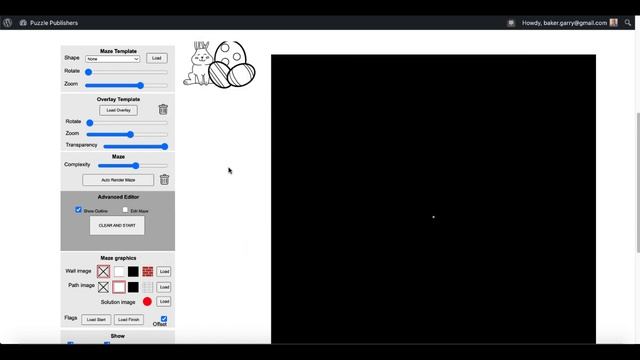
Task: Enable the Edit Maze checkbox
Action: [125, 210]
